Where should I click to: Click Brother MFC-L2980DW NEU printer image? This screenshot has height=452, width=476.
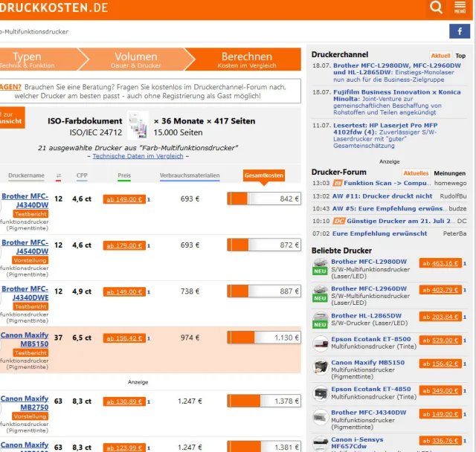(x=321, y=267)
